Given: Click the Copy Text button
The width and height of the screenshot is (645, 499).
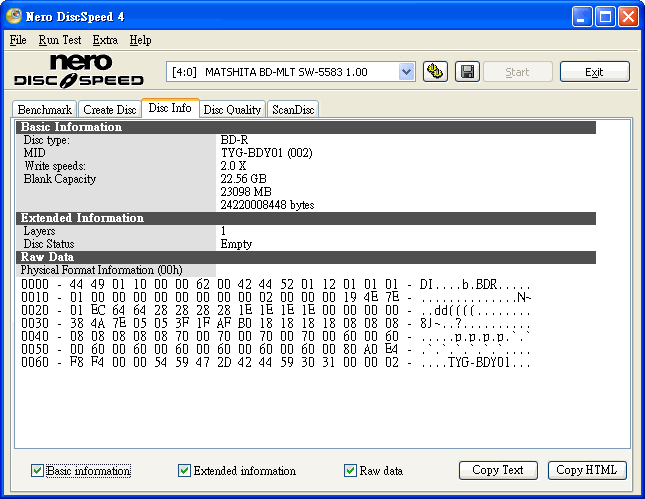Looking at the screenshot, I should tap(498, 470).
